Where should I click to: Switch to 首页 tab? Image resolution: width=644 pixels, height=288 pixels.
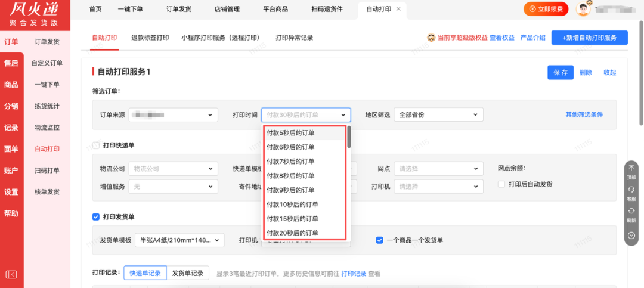[95, 9]
